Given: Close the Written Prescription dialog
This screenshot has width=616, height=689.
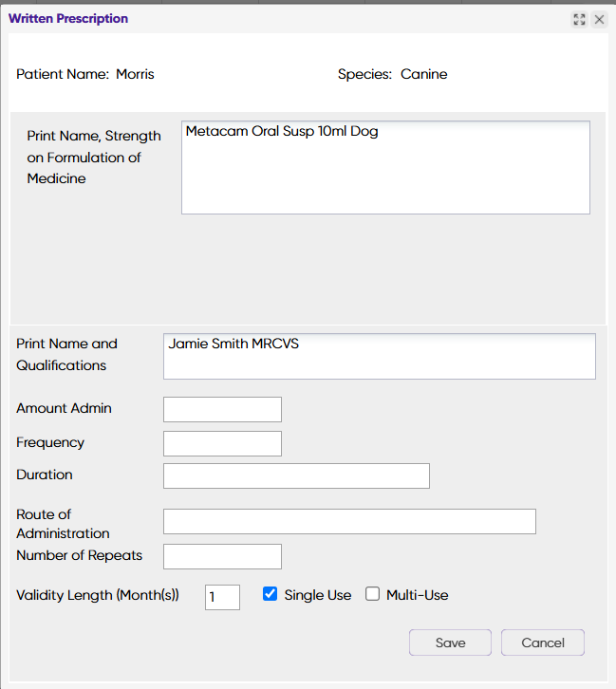Looking at the screenshot, I should tap(599, 19).
